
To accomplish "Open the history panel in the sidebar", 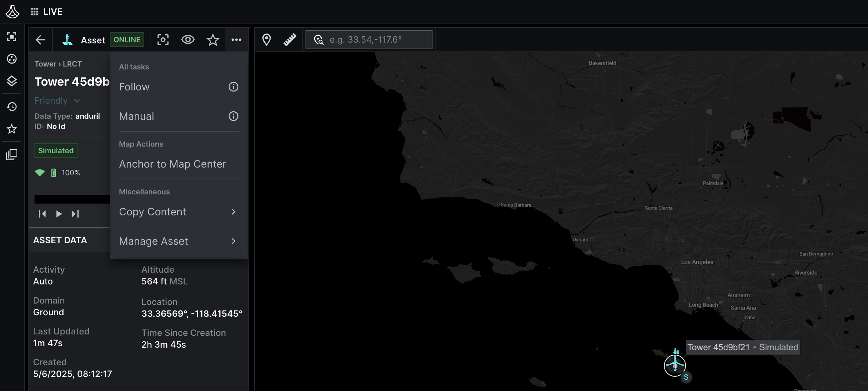I will click(12, 107).
